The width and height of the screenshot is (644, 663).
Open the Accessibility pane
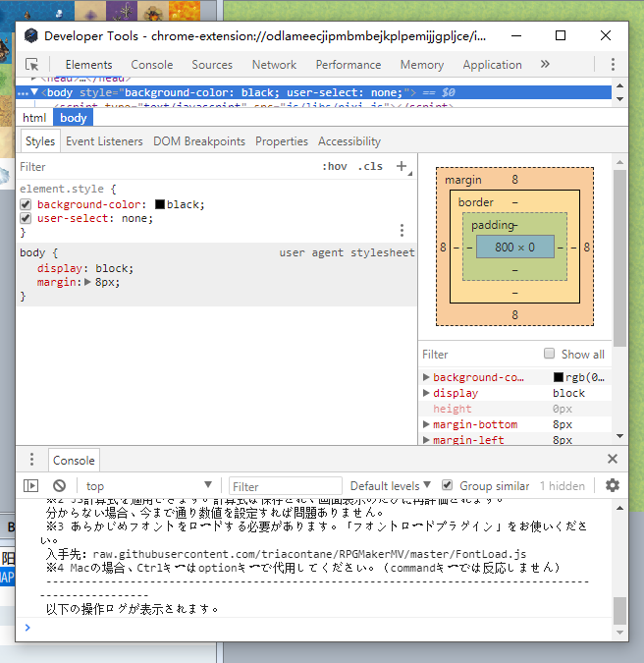(349, 141)
